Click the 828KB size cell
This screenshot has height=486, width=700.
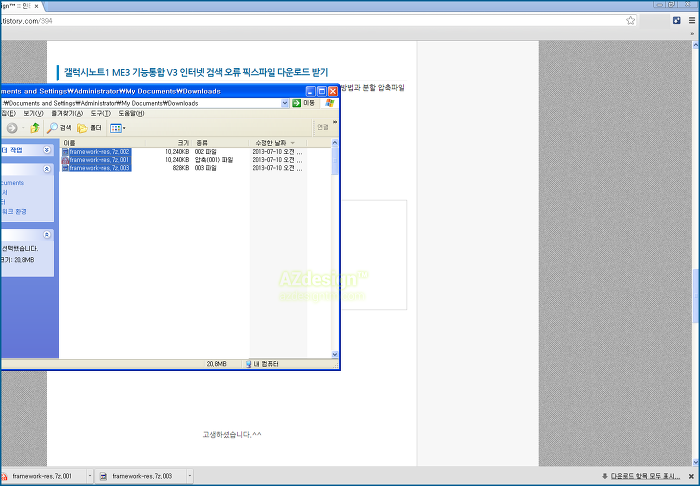(x=181, y=168)
